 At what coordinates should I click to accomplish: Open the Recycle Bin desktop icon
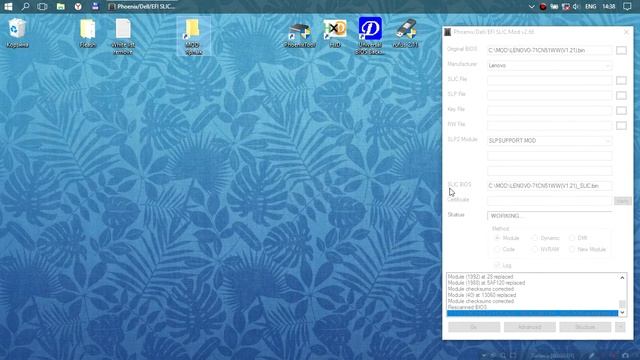coord(17,33)
